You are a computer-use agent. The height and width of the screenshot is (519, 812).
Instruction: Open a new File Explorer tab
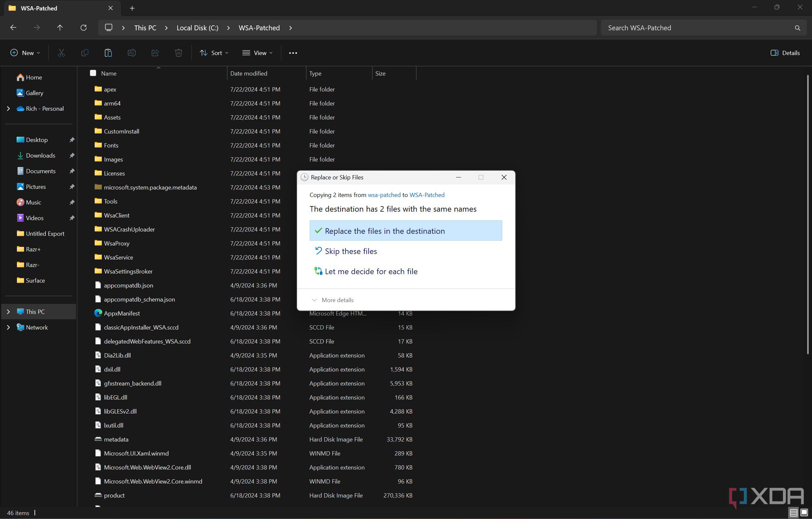click(x=132, y=8)
